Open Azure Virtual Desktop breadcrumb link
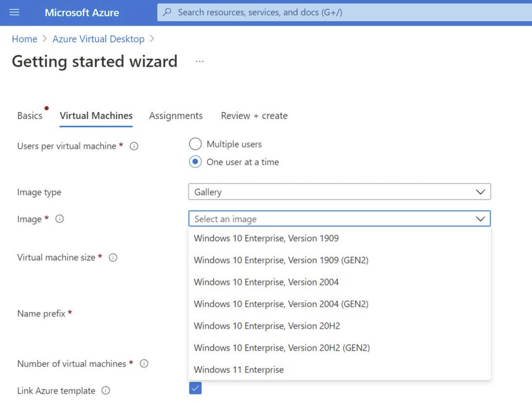 click(98, 39)
